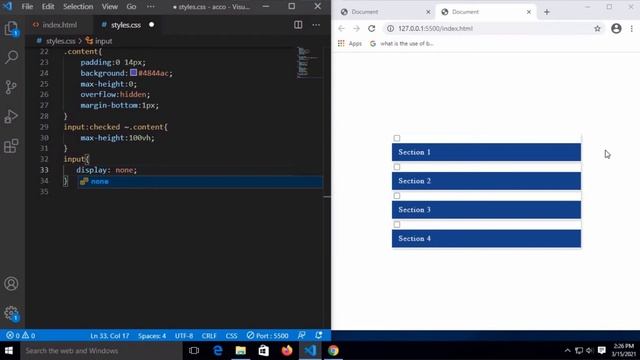Open the Apps bookmark shortcut

[350, 44]
